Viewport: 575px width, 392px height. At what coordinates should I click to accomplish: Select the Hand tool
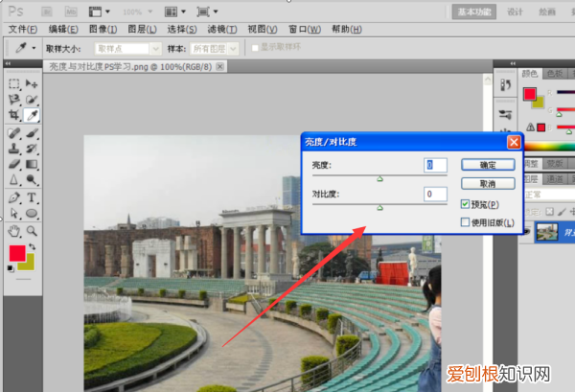coord(14,231)
